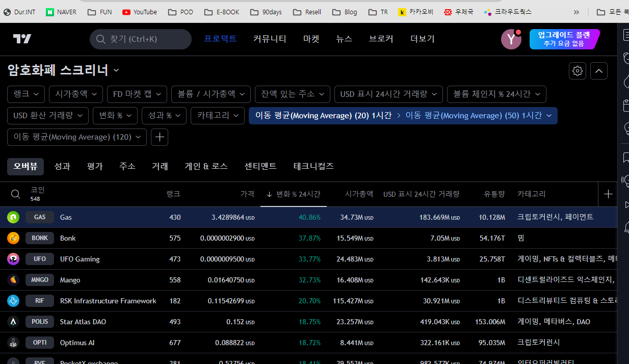629x364 pixels.
Task: Expand the 랭크 filter dropdown
Action: 26,94
